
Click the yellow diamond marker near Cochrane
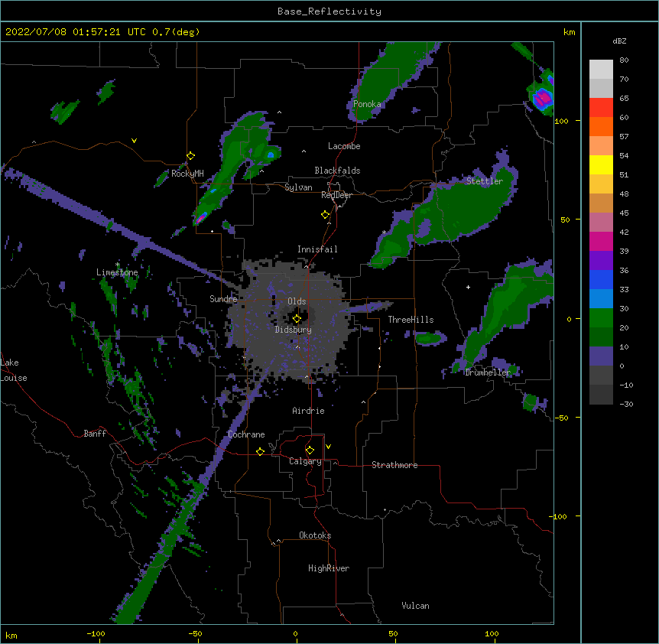(260, 451)
